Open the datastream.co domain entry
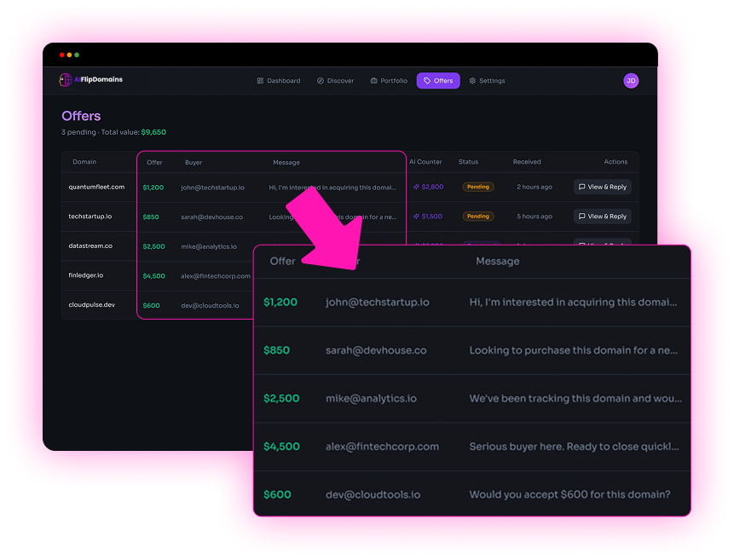 (x=90, y=245)
